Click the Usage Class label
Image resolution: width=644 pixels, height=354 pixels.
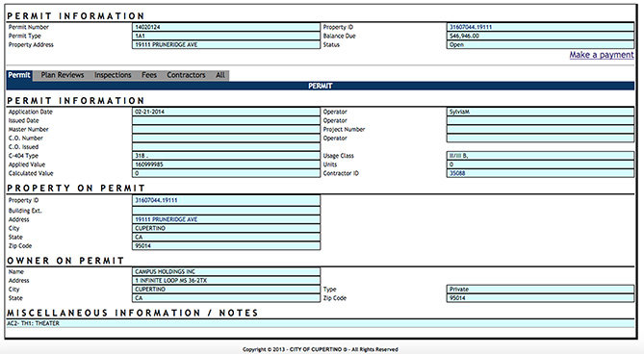click(338, 156)
